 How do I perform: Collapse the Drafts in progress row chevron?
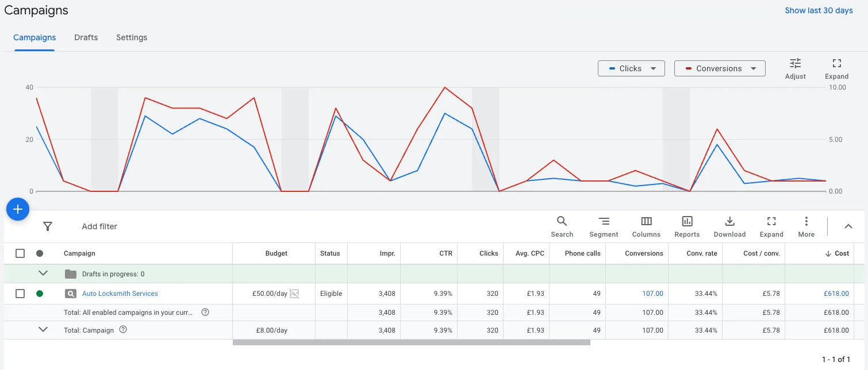[x=43, y=273]
